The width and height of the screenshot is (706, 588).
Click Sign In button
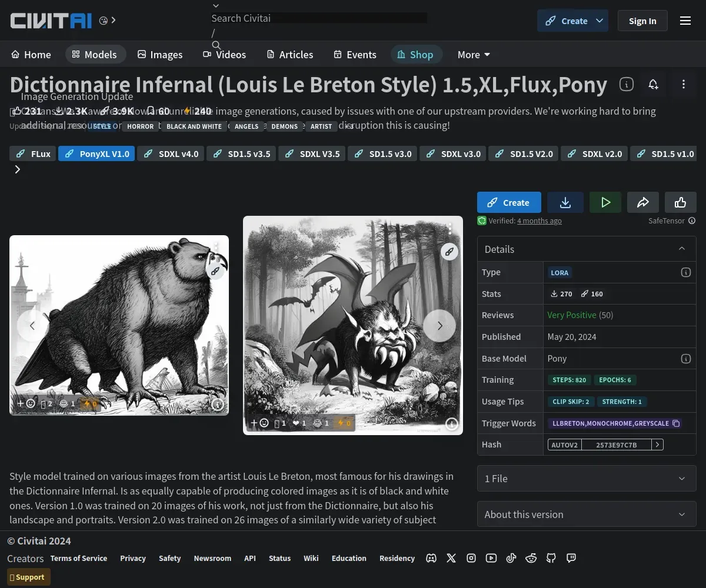click(x=642, y=21)
